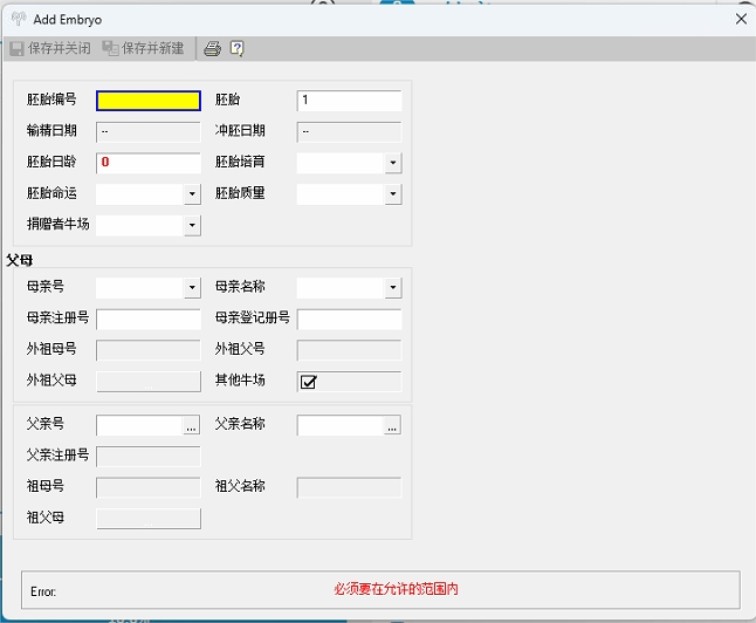The width and height of the screenshot is (756, 623).
Task: Click the printer icon in the toolbar
Action: pos(212,48)
